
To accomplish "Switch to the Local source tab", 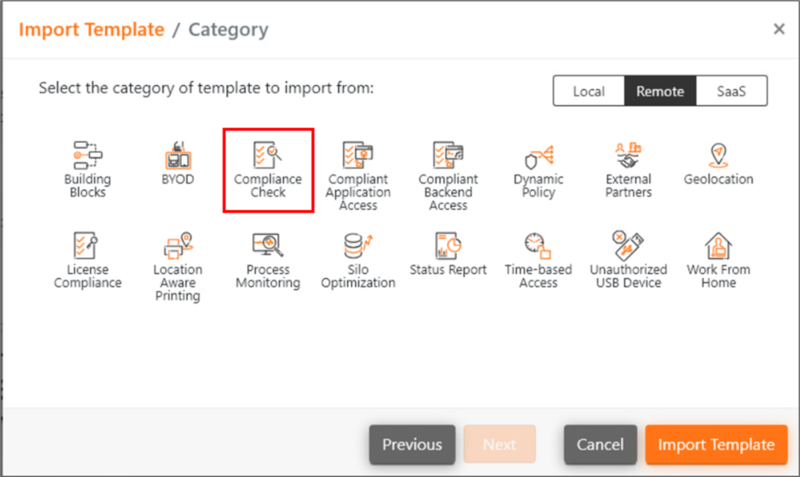I will click(589, 91).
